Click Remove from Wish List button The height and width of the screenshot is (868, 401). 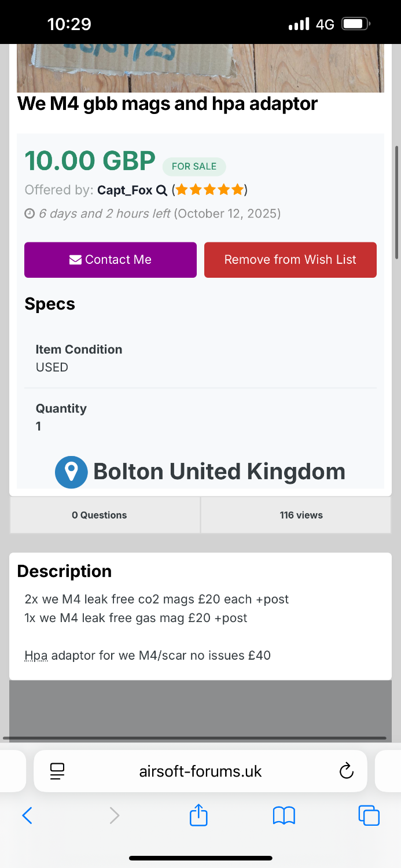290,260
